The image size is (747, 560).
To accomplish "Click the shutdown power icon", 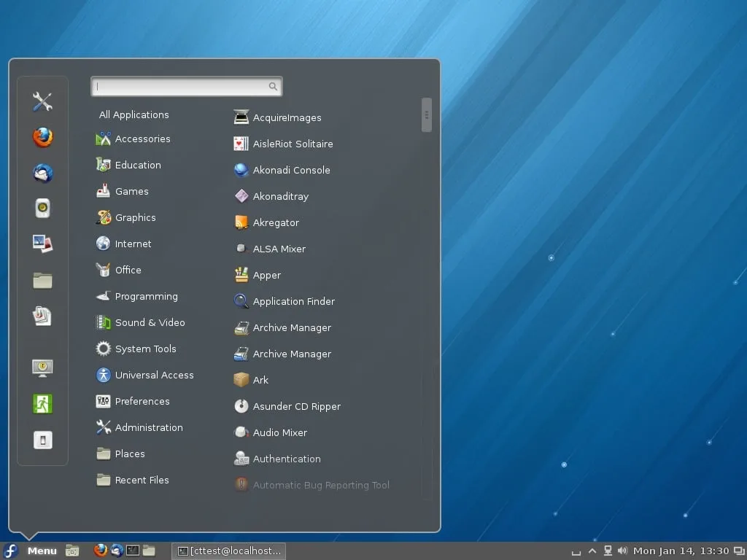I will [x=42, y=440].
